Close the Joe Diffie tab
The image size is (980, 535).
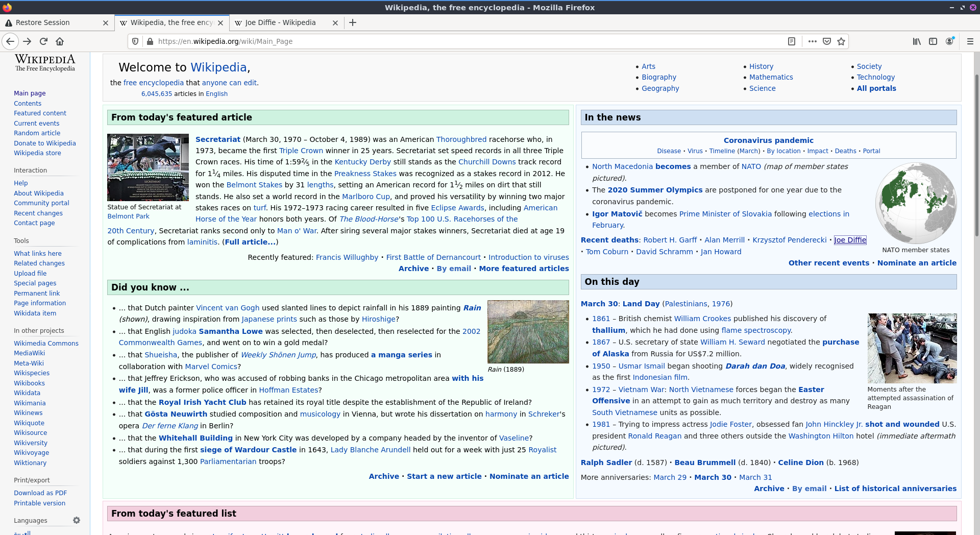point(335,22)
